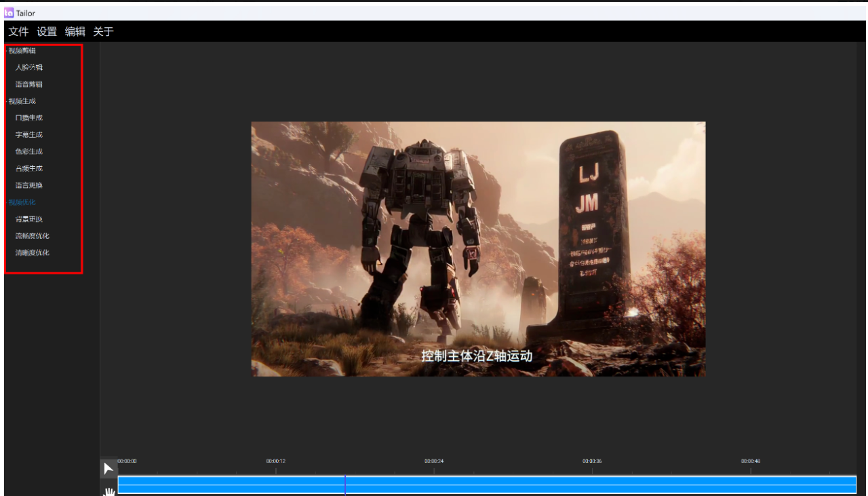868x496 pixels.
Task: Open the 关于 menu
Action: (x=103, y=32)
